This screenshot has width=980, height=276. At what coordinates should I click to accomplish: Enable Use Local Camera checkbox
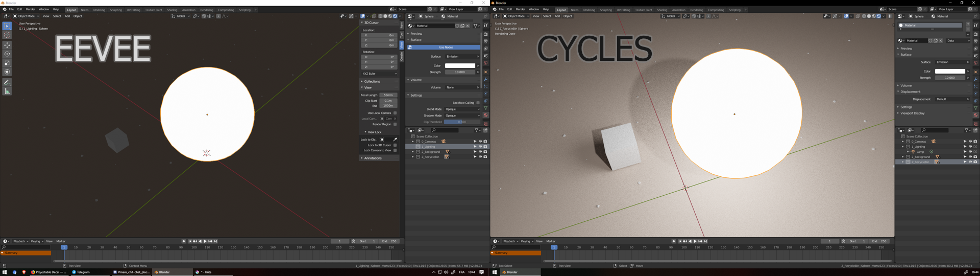pyautogui.click(x=395, y=113)
